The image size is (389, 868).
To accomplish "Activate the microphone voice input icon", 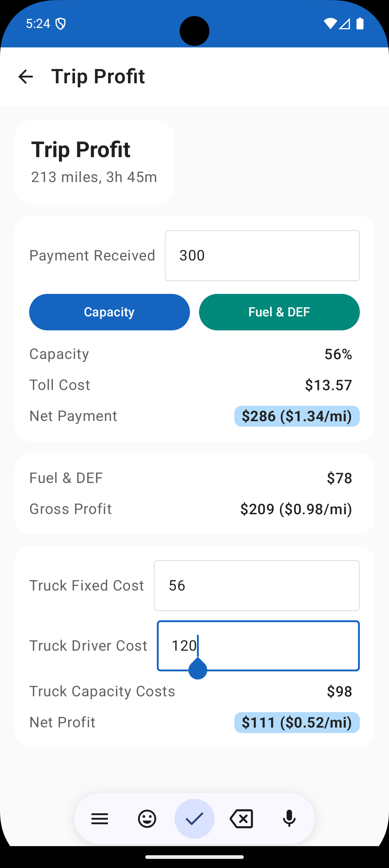I will click(x=289, y=818).
